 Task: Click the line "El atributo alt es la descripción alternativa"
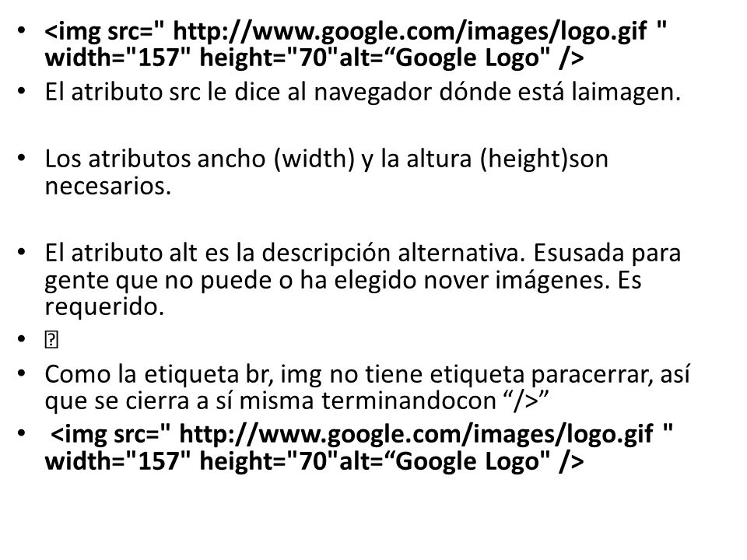click(x=363, y=252)
